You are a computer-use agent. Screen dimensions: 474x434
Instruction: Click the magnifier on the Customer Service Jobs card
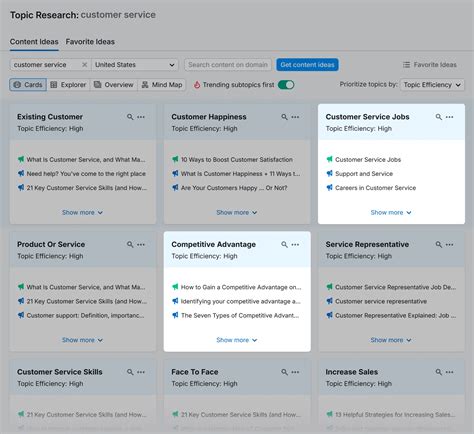[x=439, y=117]
